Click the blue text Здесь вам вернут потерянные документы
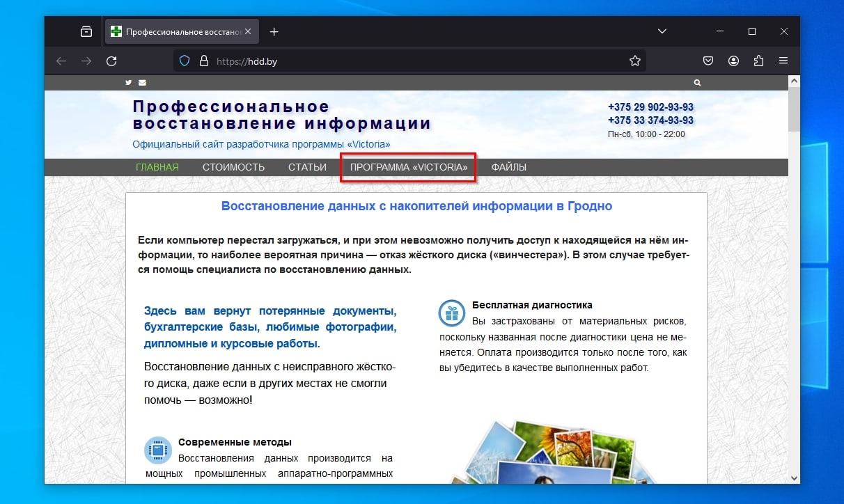 [x=270, y=327]
